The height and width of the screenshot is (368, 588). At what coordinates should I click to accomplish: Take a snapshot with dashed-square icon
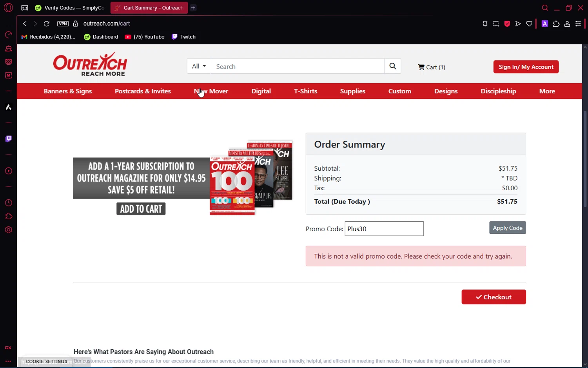point(496,24)
